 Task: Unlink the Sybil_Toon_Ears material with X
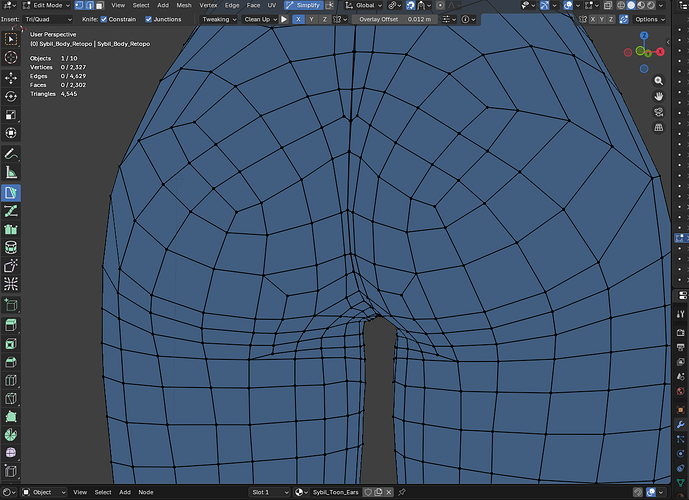(388, 492)
